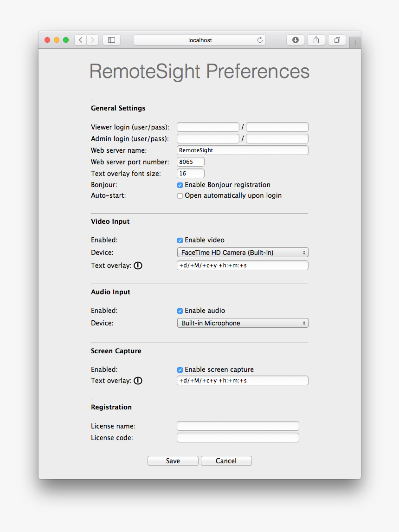Toggle the Safari sidebar icon
The height and width of the screenshot is (532, 399).
click(x=111, y=40)
